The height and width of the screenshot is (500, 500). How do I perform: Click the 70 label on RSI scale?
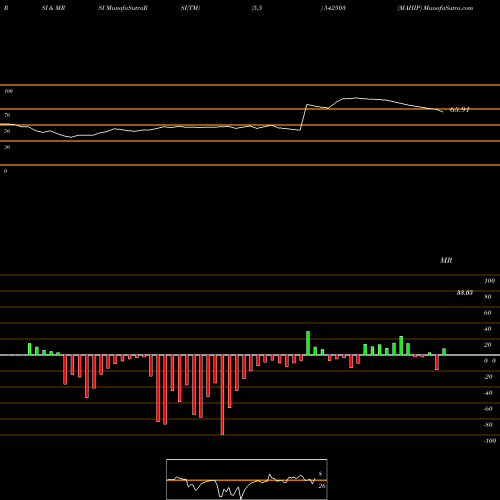[x=7, y=115]
